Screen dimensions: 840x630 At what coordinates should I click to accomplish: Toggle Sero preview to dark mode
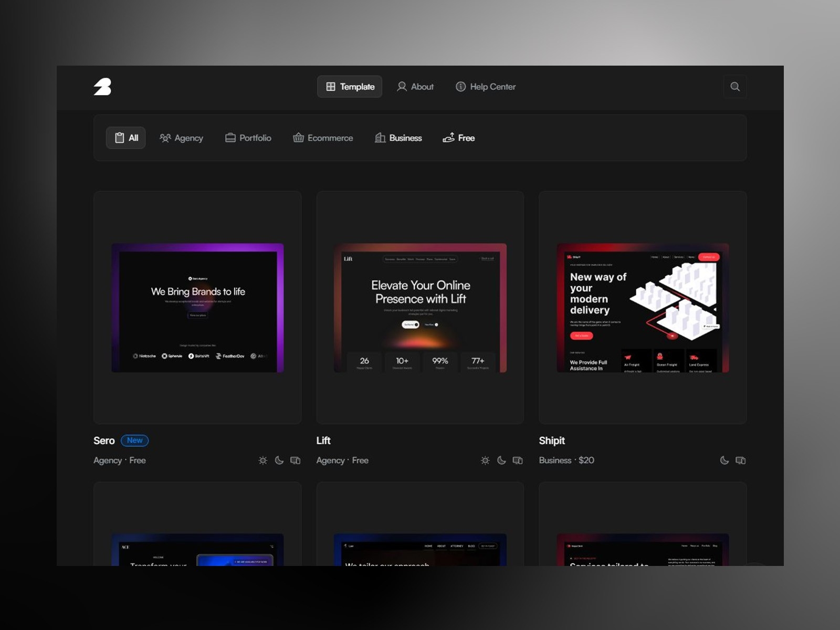click(x=278, y=460)
